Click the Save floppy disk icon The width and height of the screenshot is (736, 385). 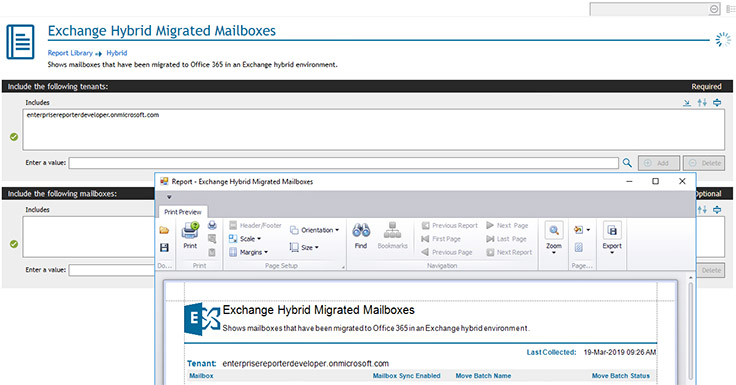click(164, 247)
